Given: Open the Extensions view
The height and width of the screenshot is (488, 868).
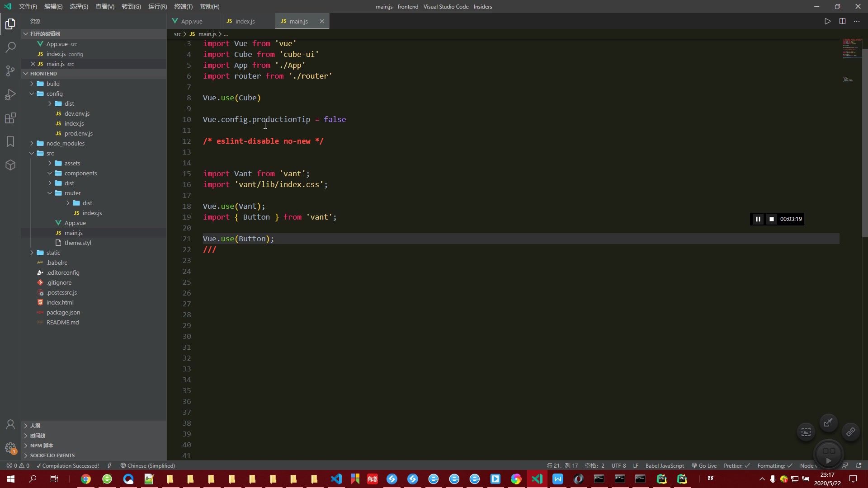Looking at the screenshot, I should point(10,118).
